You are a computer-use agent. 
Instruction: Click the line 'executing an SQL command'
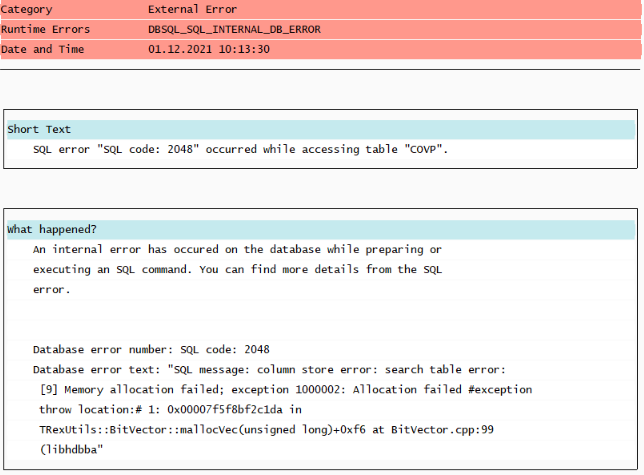237,270
